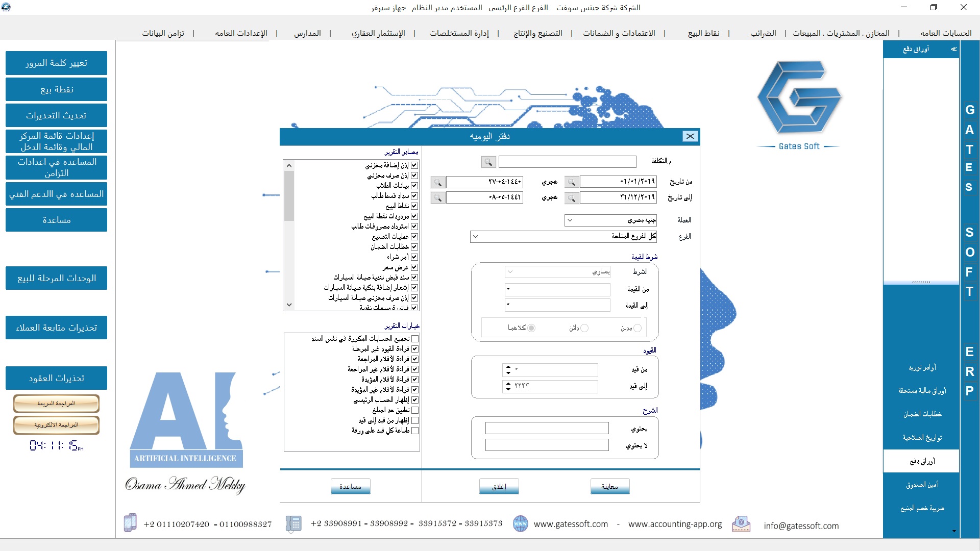Select خطابات الضمان in side panel
Viewport: 980px width, 551px height.
click(x=921, y=414)
